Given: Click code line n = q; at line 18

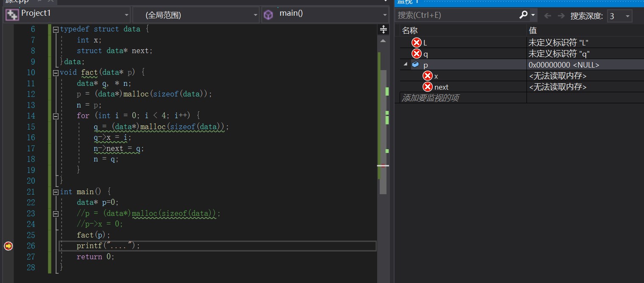Looking at the screenshot, I should click(106, 159).
